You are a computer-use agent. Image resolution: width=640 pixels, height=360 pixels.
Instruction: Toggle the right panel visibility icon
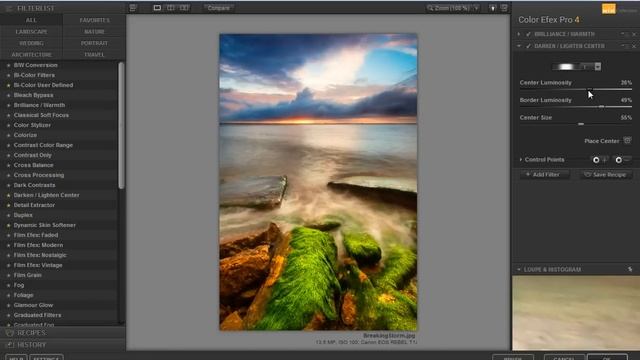(x=504, y=8)
